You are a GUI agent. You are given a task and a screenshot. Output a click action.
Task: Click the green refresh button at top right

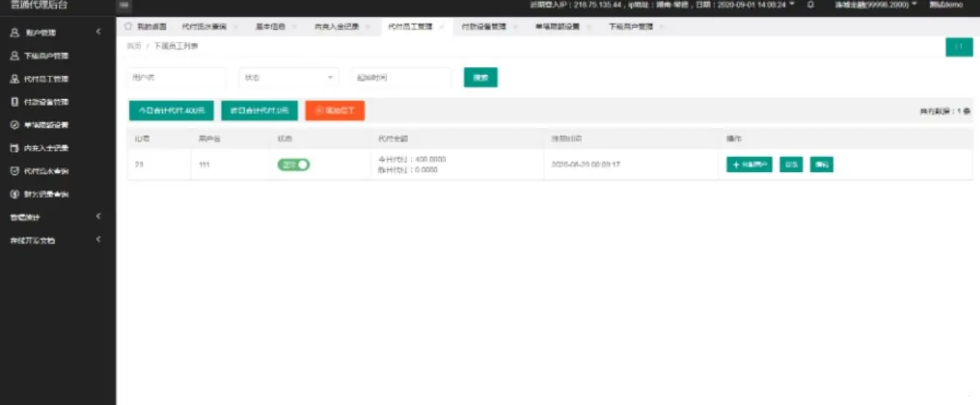click(x=959, y=47)
